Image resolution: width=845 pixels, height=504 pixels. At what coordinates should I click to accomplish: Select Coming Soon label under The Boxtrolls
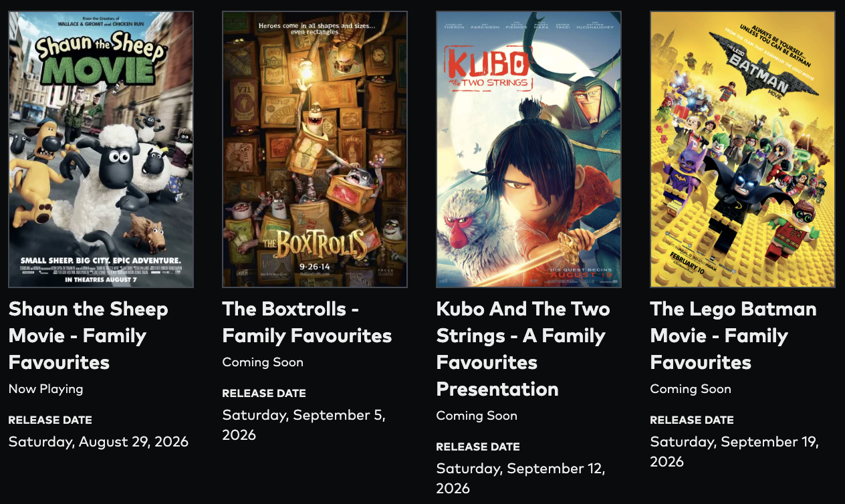(x=263, y=362)
